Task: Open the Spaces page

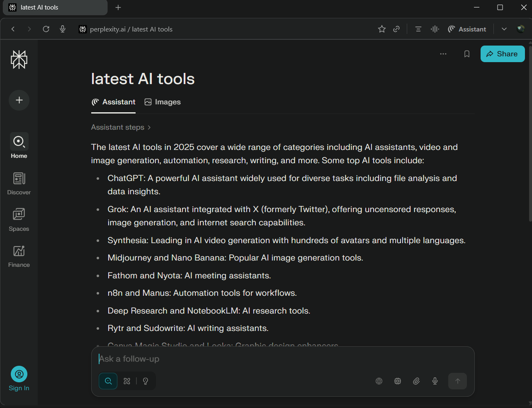Action: tap(19, 220)
